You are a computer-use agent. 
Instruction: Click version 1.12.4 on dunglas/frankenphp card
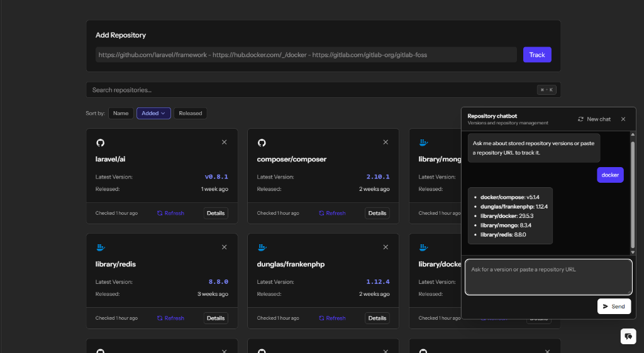click(378, 281)
